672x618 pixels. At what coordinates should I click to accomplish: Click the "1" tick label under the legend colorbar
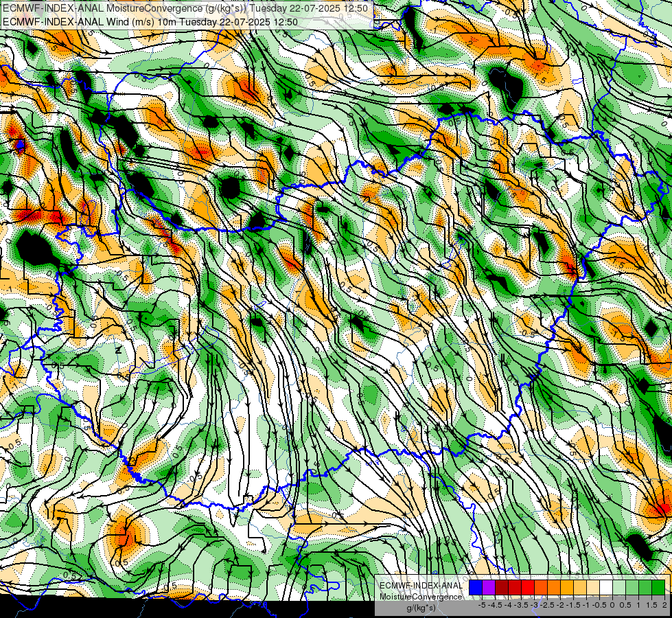click(638, 605)
